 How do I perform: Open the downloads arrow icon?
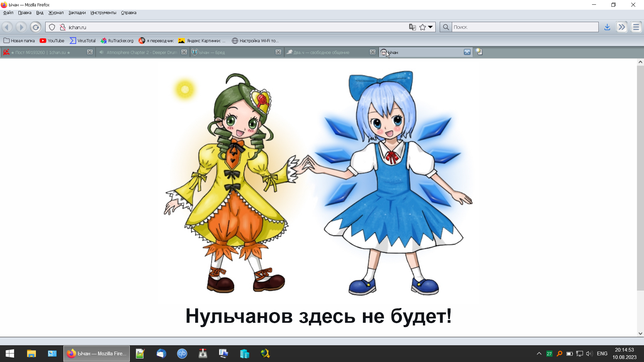pyautogui.click(x=607, y=27)
